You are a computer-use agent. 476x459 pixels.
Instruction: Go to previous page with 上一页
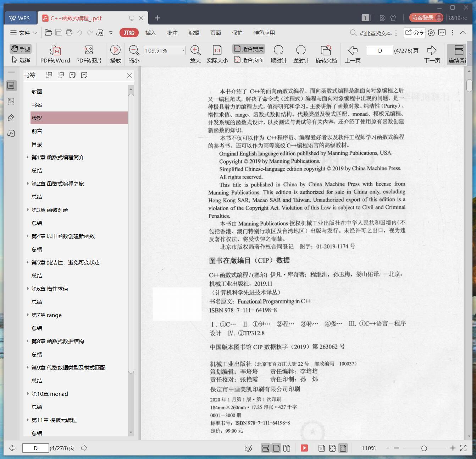point(353,54)
